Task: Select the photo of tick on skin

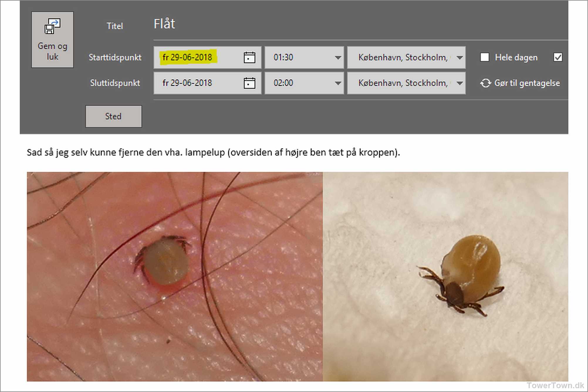Action: point(175,276)
